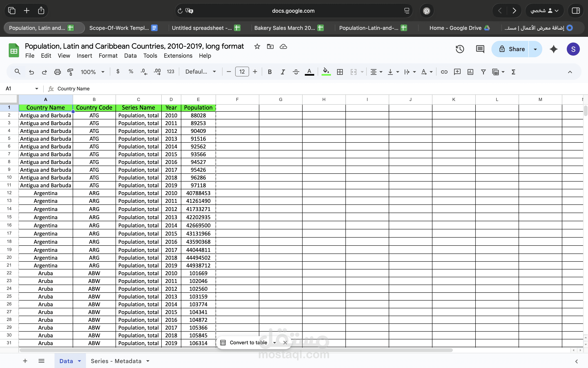Open the vertical align dropdown
This screenshot has height=368, width=588.
click(x=393, y=72)
